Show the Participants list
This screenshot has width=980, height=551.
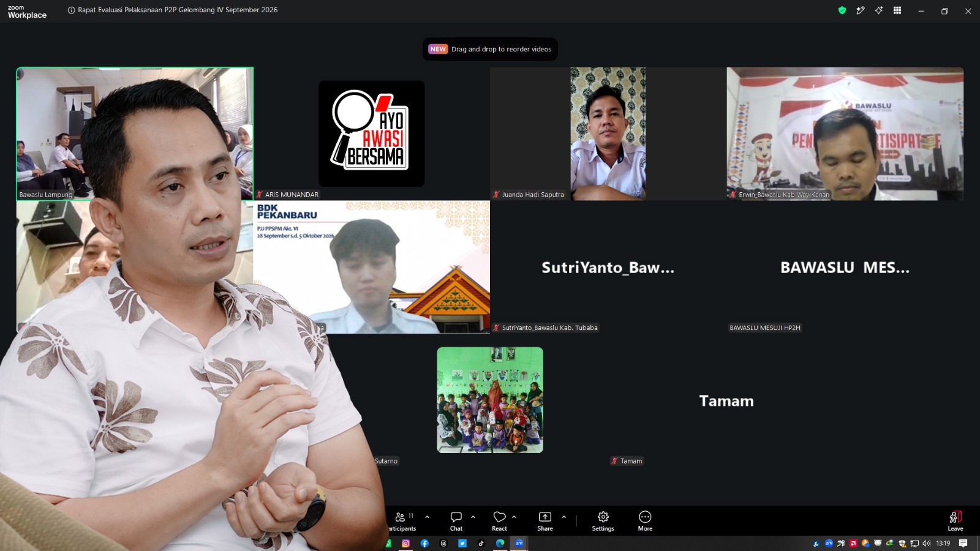coord(402,521)
